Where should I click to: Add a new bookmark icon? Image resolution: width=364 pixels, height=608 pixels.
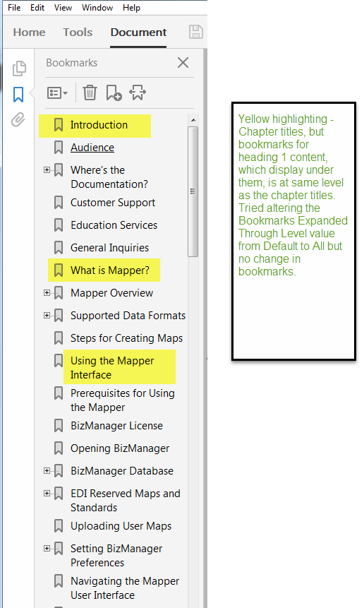click(x=114, y=93)
